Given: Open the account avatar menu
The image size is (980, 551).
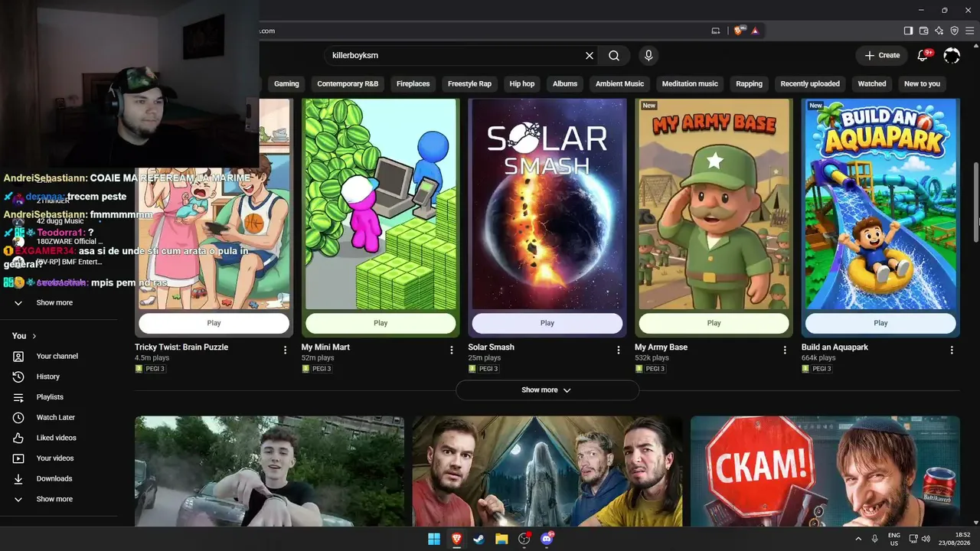Looking at the screenshot, I should (x=952, y=55).
